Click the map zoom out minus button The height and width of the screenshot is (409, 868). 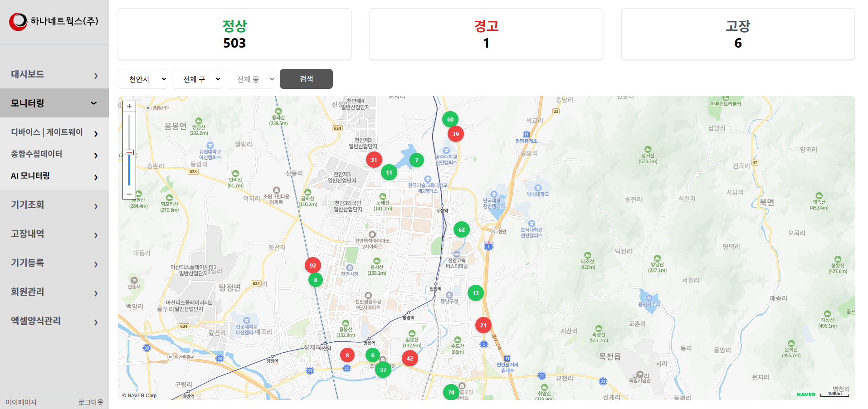coord(129,194)
